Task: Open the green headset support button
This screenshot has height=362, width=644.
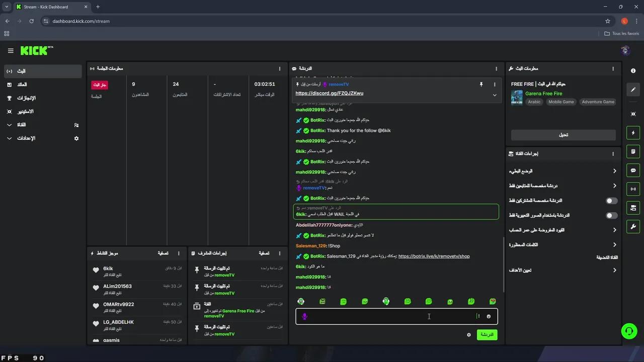Action: 629,331
